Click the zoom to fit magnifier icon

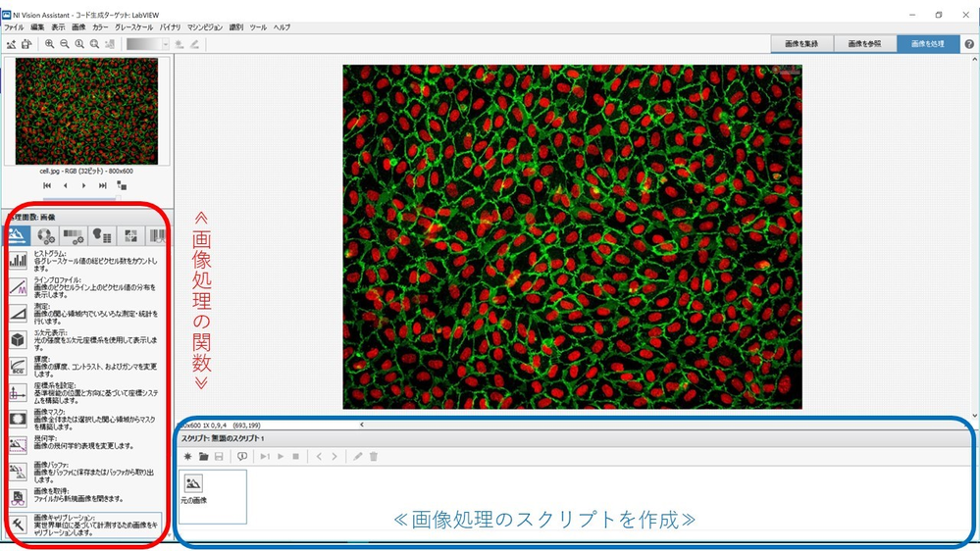(94, 44)
